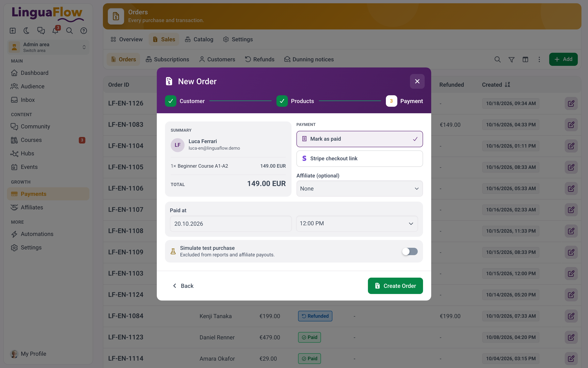Open the Subscriptions sub-tab

pos(167,59)
